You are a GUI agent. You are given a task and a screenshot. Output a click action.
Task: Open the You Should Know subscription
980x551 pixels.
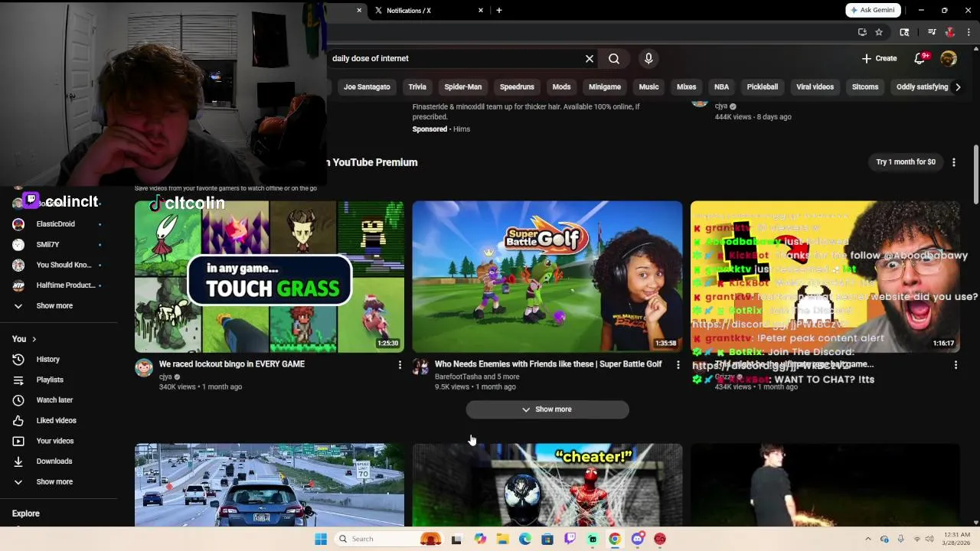58,265
